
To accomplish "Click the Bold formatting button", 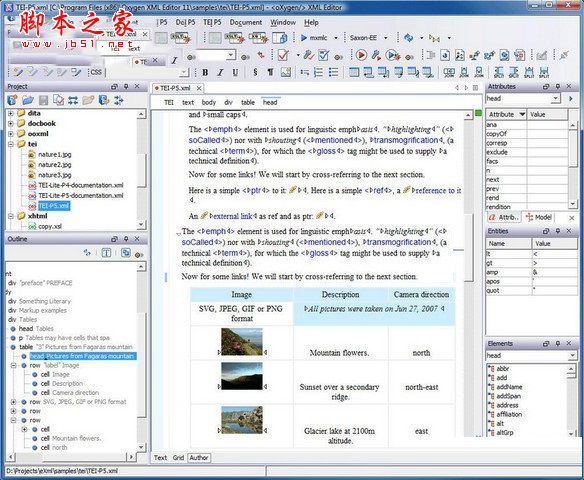I will pos(205,72).
